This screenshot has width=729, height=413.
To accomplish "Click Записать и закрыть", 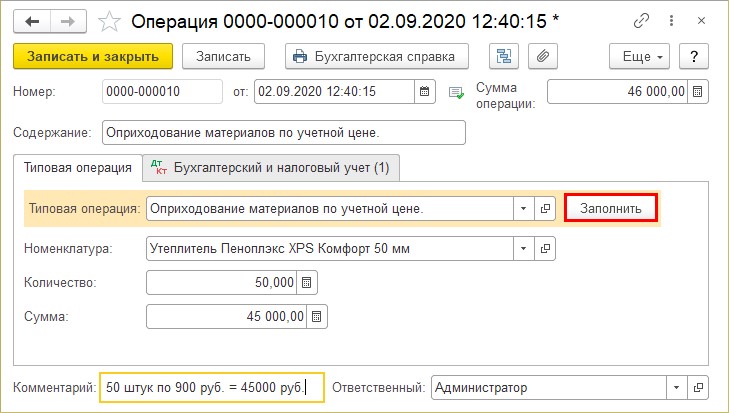I will 93,56.
